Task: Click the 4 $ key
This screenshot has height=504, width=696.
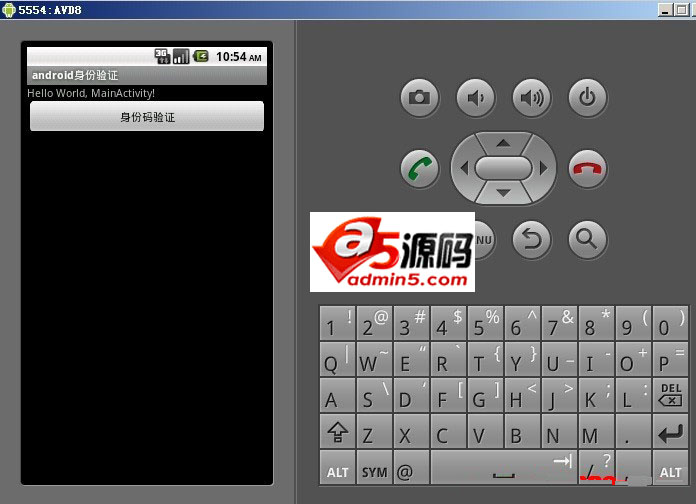Action: click(x=448, y=323)
